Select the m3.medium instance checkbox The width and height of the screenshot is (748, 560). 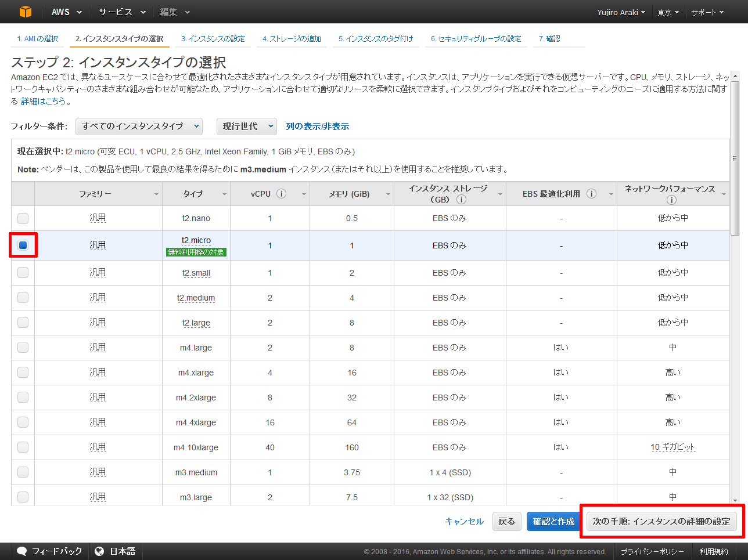23,472
